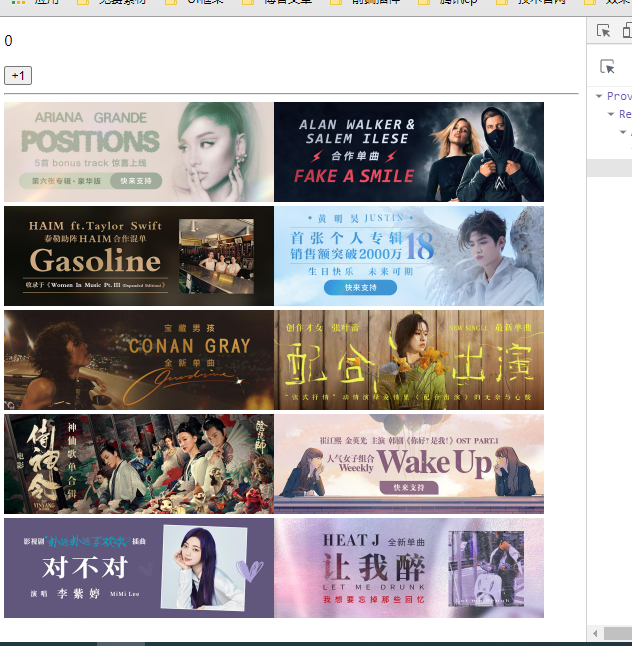Image resolution: width=632 pixels, height=646 pixels.
Task: Open the 配合出演 single banner
Action: coord(409,360)
